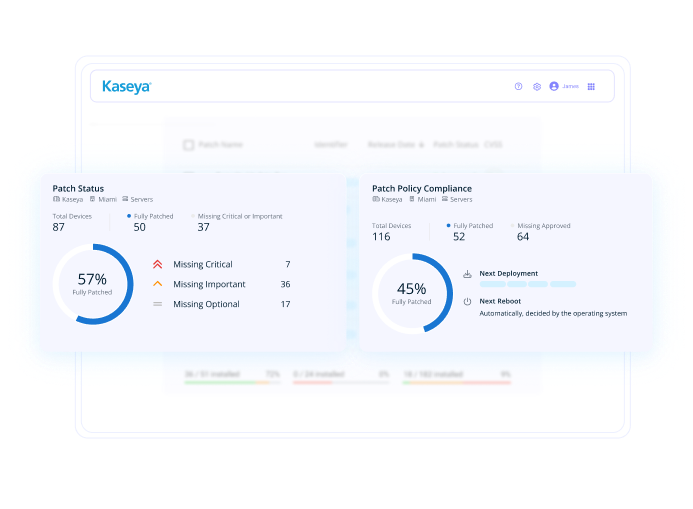
Task: Click the Missing Important orange chevron icon
Action: 157,284
